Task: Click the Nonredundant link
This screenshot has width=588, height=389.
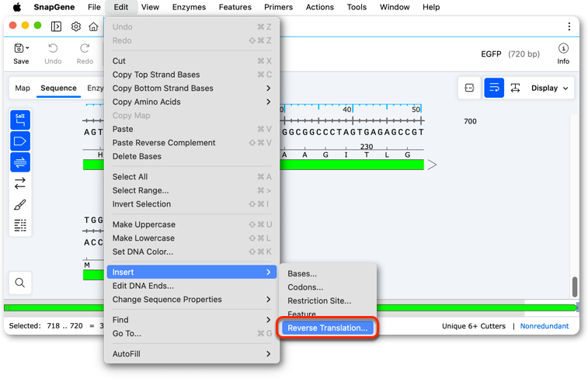Action: (x=545, y=326)
